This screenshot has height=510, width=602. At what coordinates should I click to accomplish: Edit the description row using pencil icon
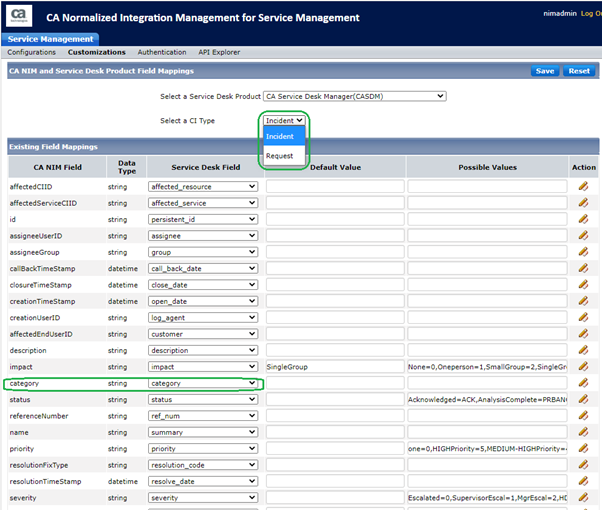tap(583, 350)
